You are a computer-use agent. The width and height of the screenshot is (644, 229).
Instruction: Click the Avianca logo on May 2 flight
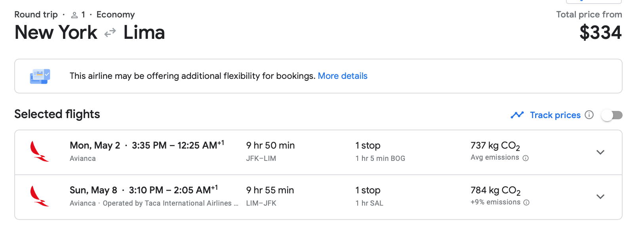(40, 152)
